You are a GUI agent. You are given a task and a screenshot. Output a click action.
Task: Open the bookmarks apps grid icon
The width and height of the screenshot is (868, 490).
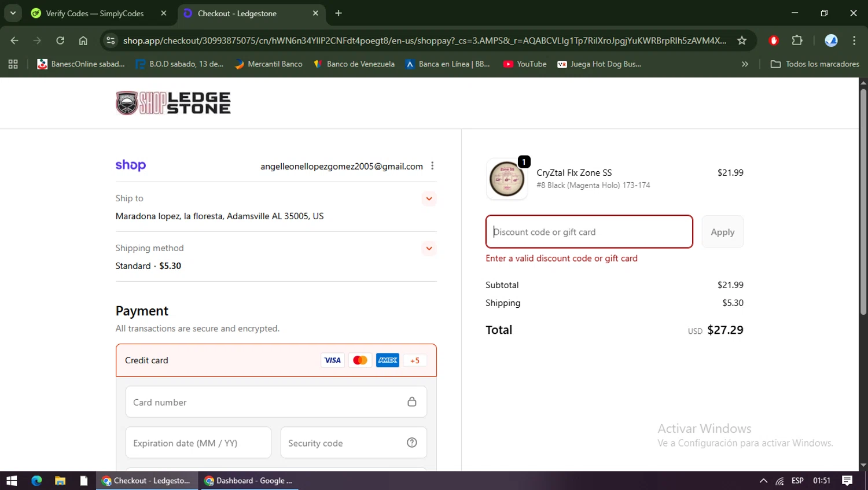(x=13, y=64)
